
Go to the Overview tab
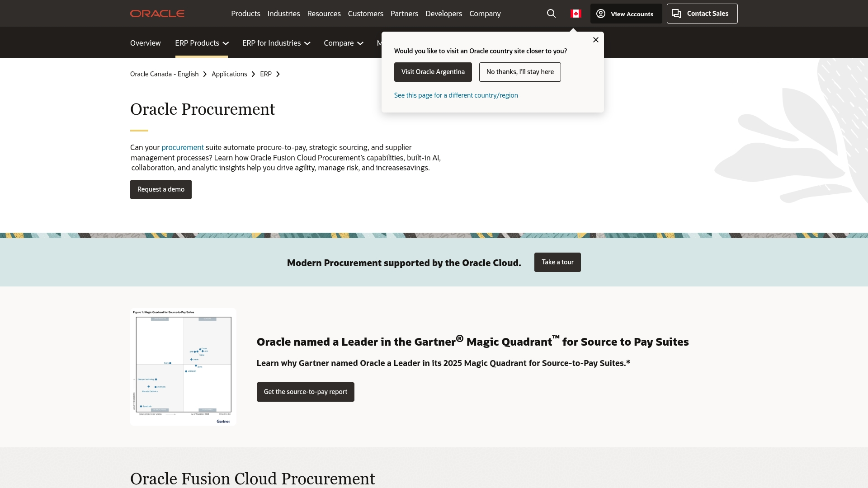click(x=145, y=43)
